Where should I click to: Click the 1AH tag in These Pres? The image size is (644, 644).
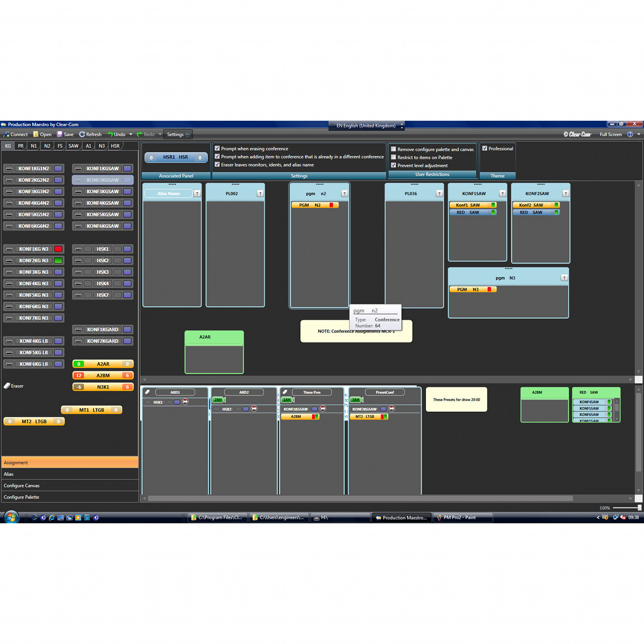point(287,400)
